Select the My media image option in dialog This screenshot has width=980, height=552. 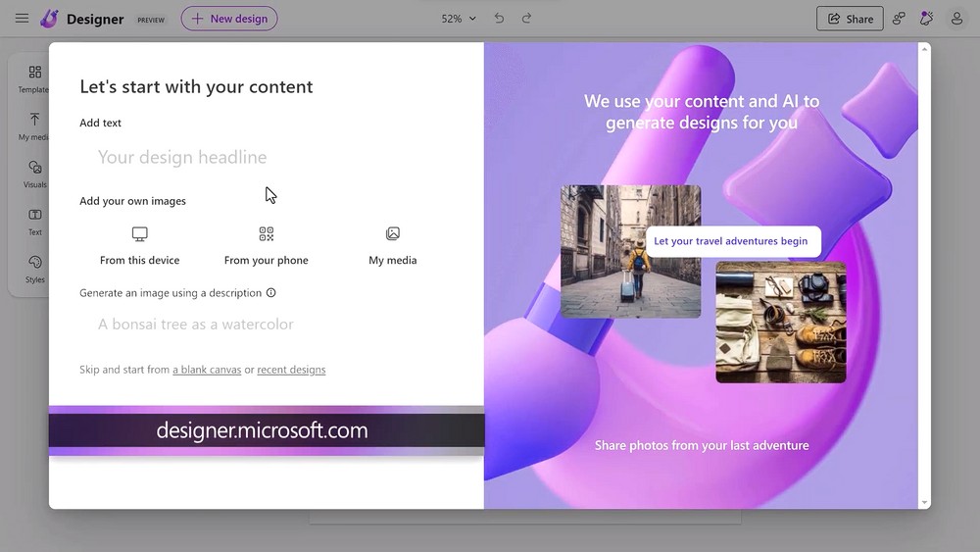coord(392,234)
